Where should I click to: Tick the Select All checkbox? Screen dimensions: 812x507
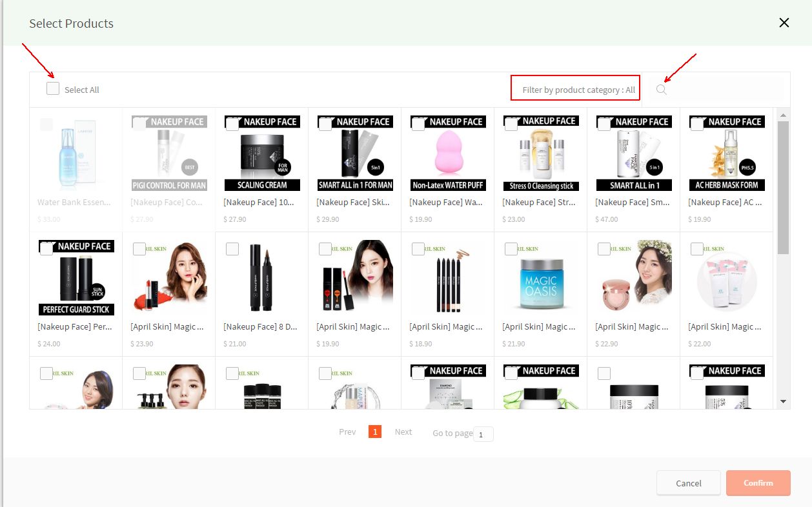(x=53, y=88)
